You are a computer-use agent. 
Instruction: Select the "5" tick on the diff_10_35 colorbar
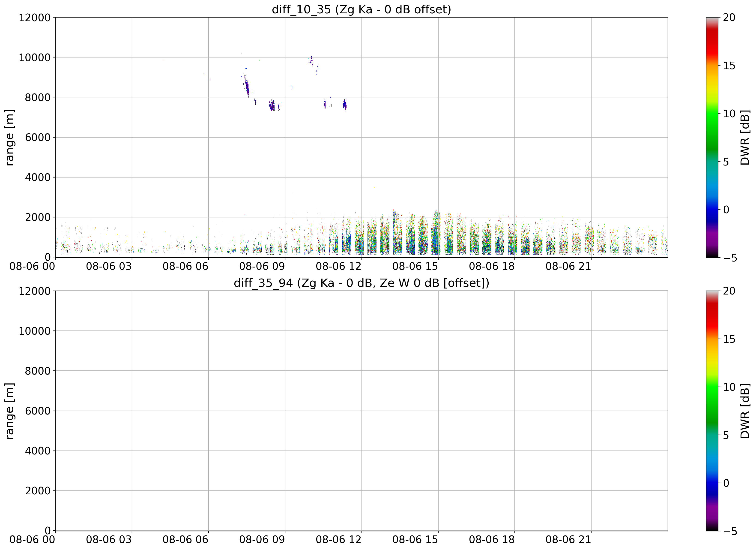(x=726, y=162)
